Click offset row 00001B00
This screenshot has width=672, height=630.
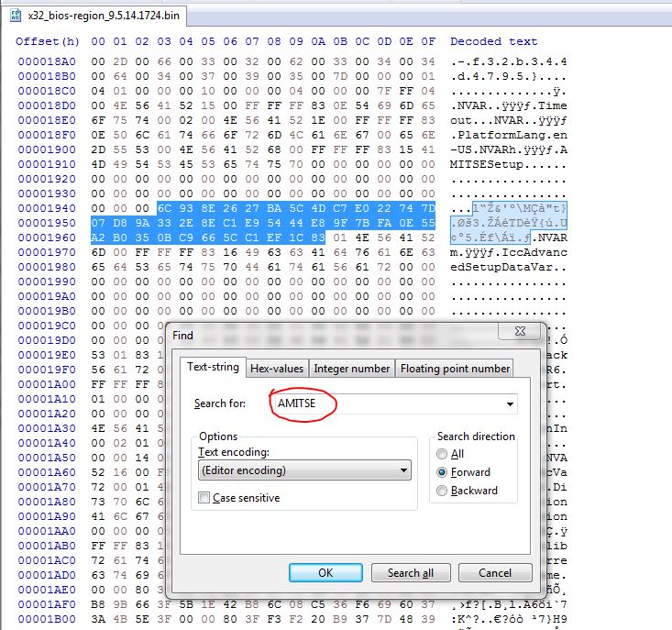47,619
